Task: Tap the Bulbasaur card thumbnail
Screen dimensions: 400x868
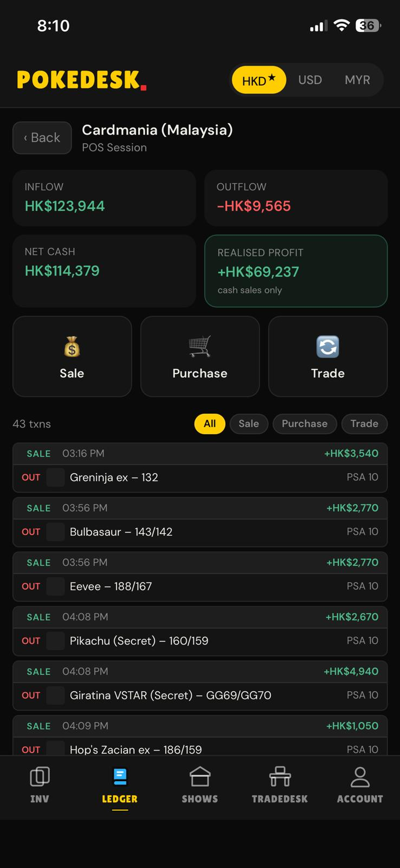Action: click(56, 532)
